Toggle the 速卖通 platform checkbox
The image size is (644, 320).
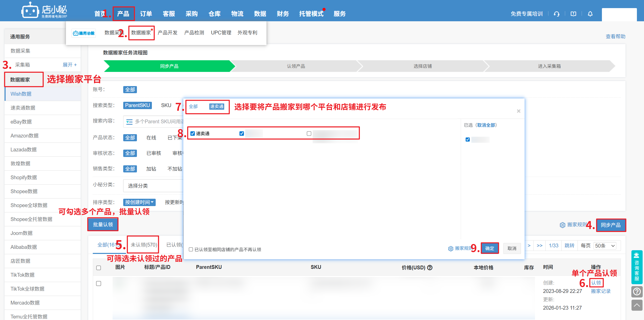(193, 134)
